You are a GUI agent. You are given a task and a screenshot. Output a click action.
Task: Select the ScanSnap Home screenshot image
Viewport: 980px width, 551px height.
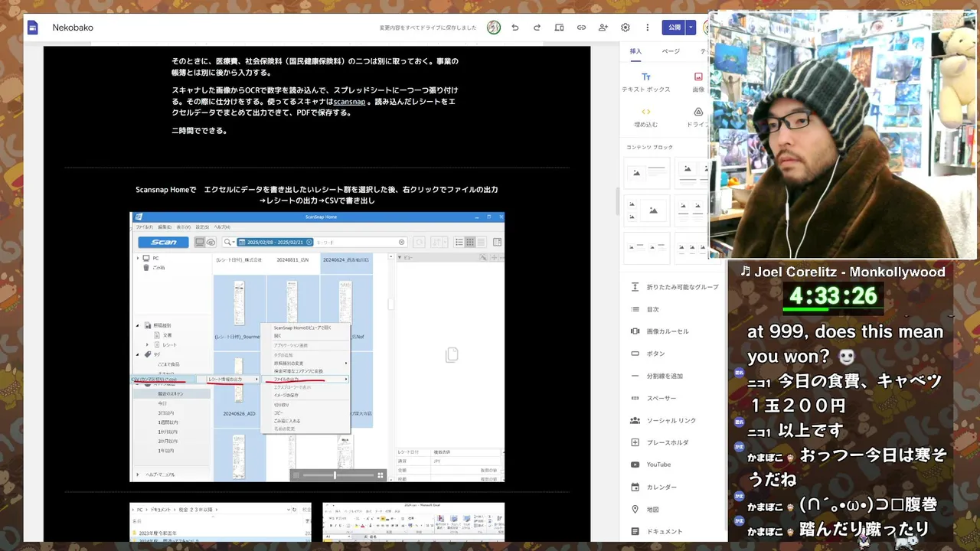[317, 347]
